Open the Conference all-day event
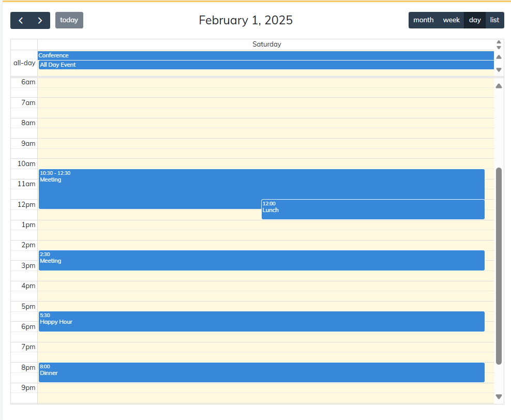Screen dimensions: 511x420 259,55
